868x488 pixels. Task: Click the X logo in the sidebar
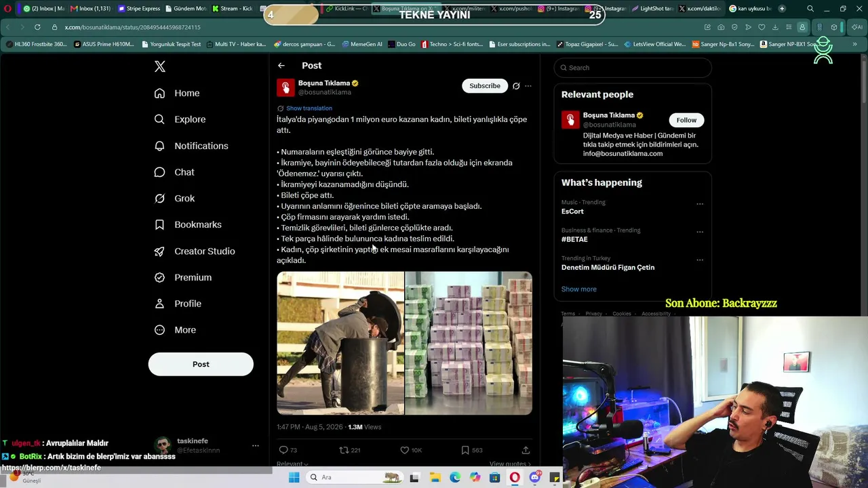(x=160, y=66)
